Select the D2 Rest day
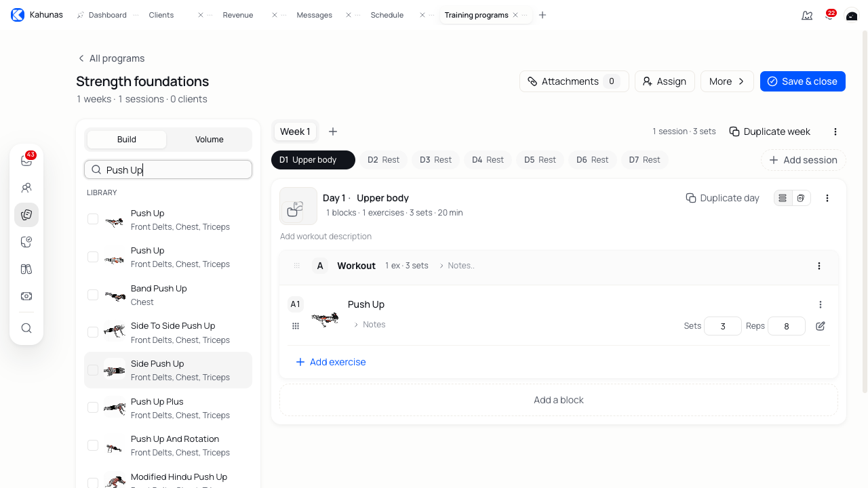 (383, 160)
